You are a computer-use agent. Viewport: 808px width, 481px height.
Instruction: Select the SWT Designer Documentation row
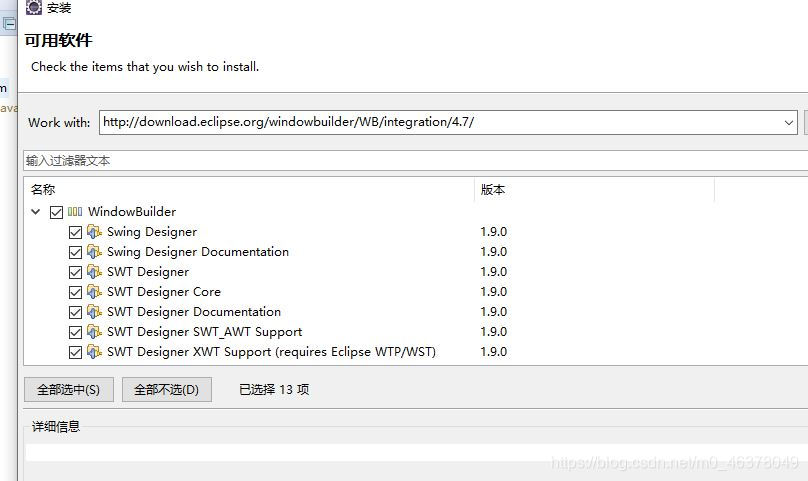click(x=194, y=312)
